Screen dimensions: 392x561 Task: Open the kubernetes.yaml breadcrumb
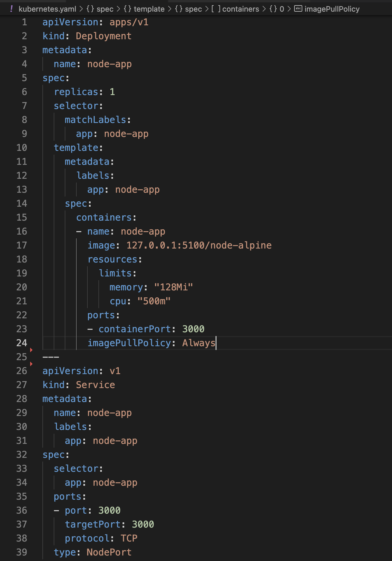point(47,9)
